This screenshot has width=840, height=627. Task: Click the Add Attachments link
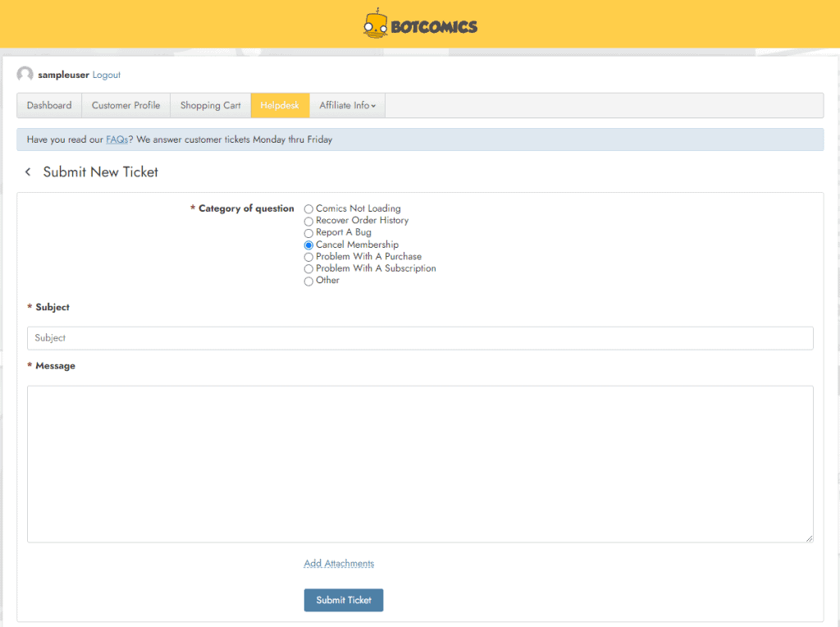[339, 564]
